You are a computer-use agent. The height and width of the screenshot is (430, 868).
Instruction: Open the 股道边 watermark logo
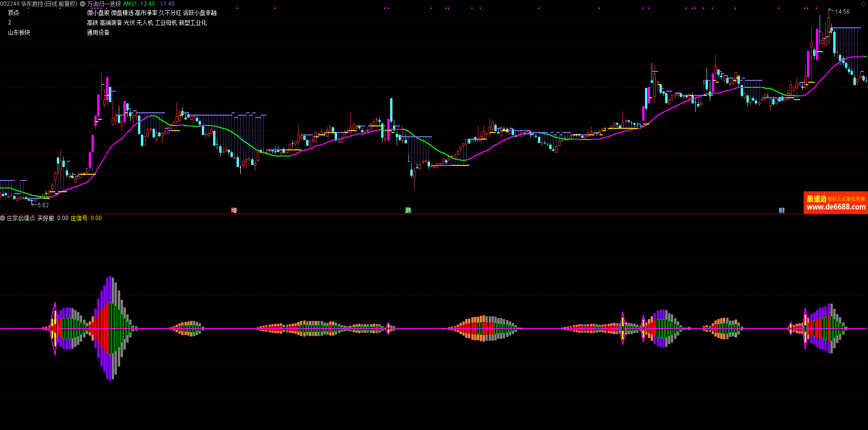point(816,199)
